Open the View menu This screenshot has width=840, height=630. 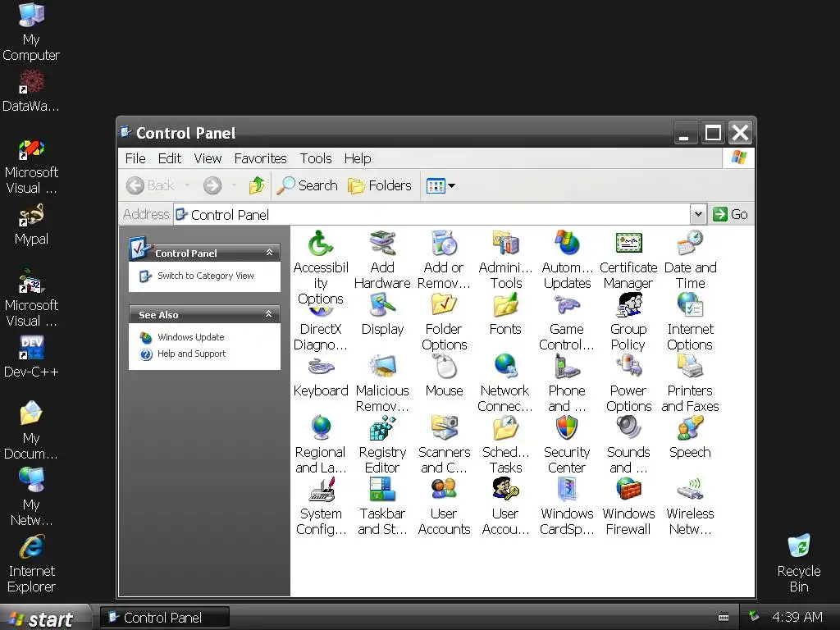(208, 158)
